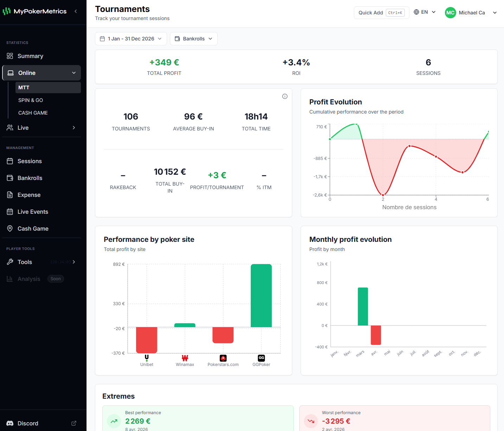Image resolution: width=504 pixels, height=431 pixels.
Task: Select the CASH GAME menu entry
Action: click(33, 113)
